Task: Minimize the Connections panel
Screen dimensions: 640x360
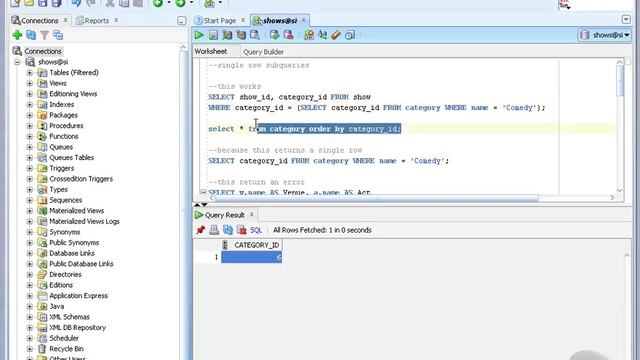Action: (x=182, y=20)
